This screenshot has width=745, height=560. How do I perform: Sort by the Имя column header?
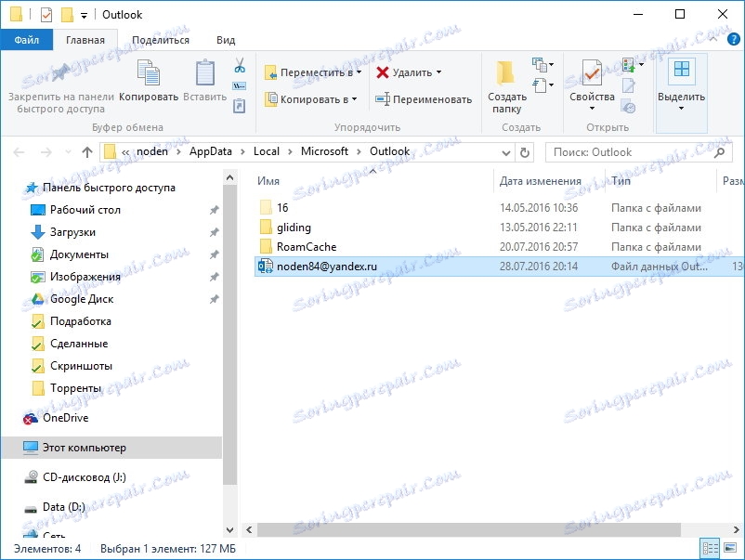pos(268,181)
